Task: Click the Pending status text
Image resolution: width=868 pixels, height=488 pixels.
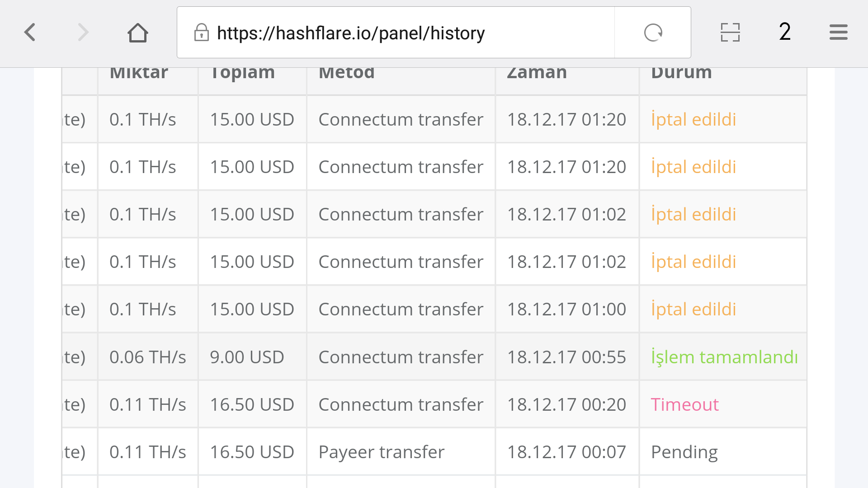Action: coord(684,452)
